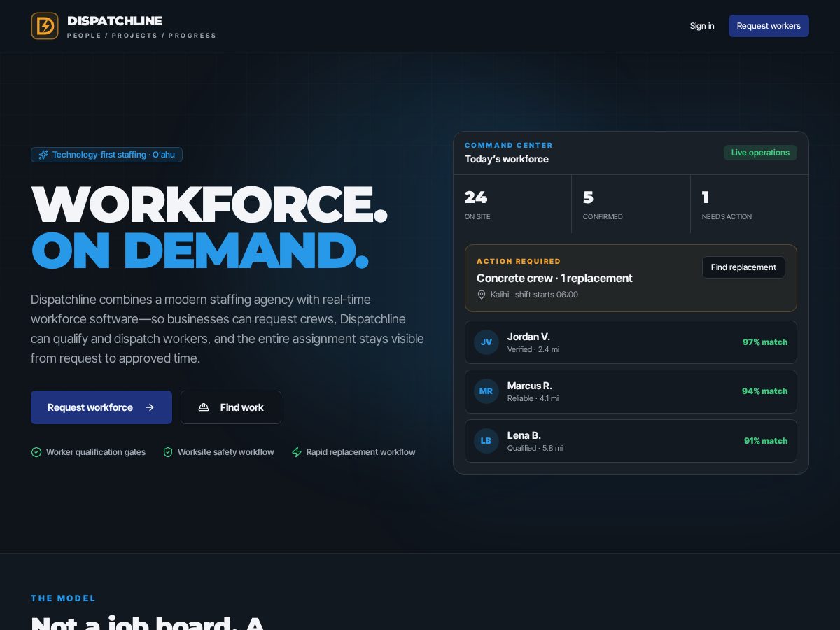This screenshot has height=630, width=840.
Task: Click the 1 NEEDS ACTION stat
Action: coord(749,204)
